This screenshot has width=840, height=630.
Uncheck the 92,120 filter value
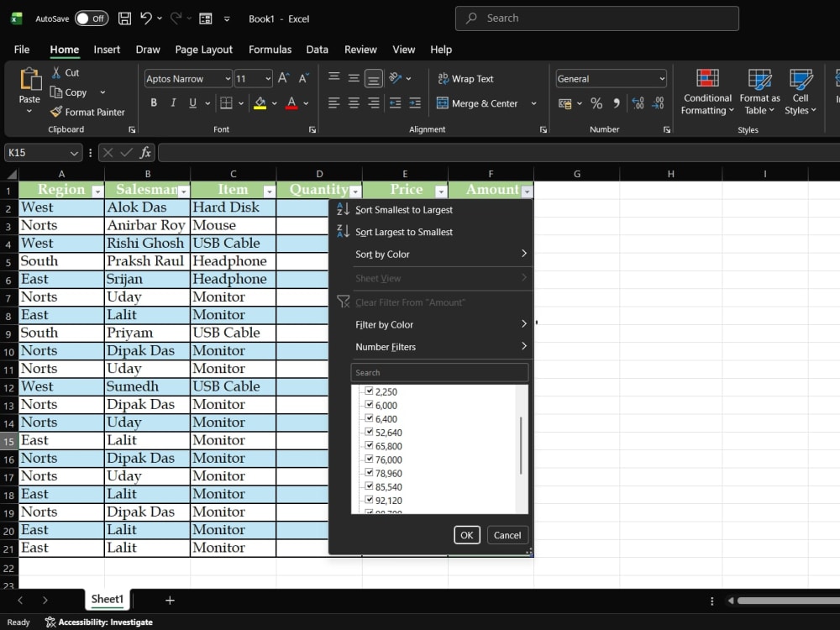(x=369, y=500)
